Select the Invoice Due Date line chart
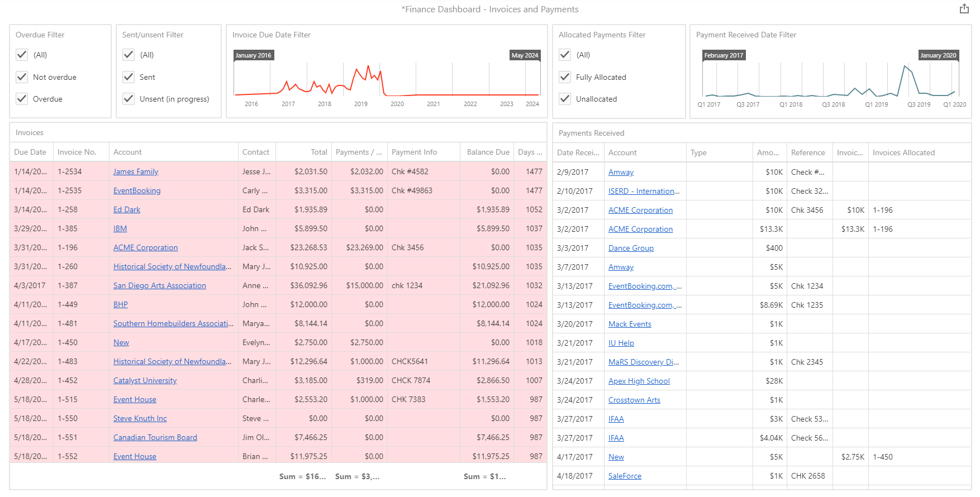The height and width of the screenshot is (497, 980). pos(387,79)
